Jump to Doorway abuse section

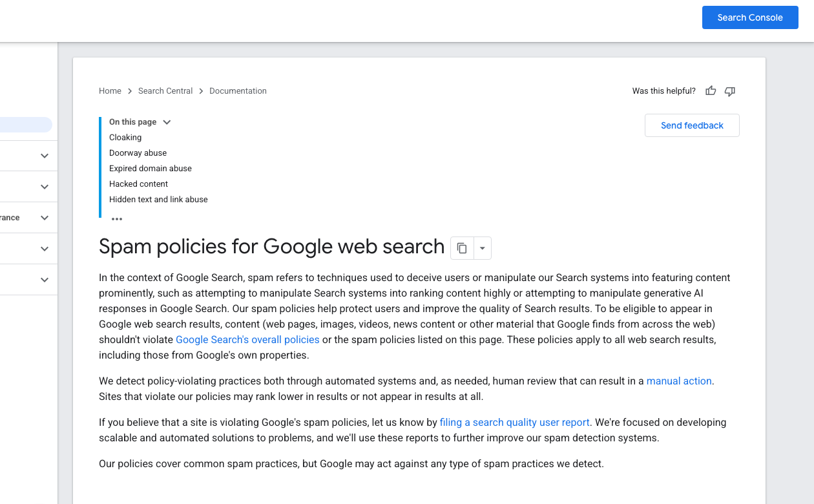click(x=138, y=153)
